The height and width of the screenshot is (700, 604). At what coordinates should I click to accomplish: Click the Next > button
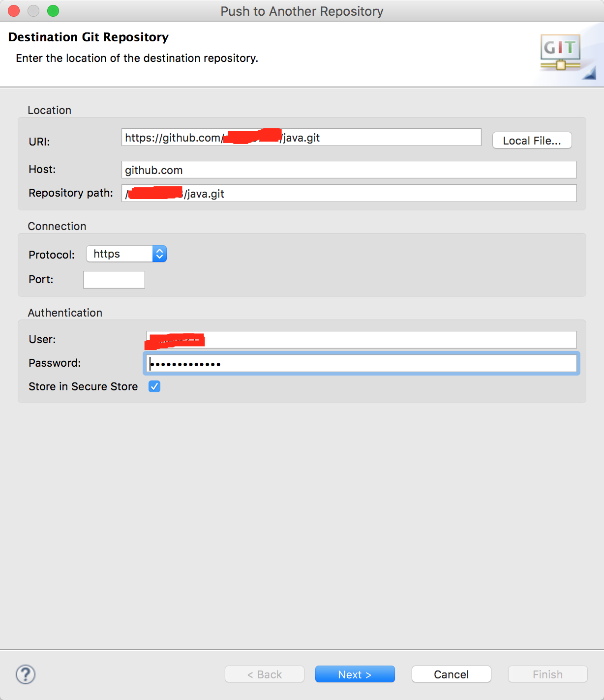coord(355,674)
